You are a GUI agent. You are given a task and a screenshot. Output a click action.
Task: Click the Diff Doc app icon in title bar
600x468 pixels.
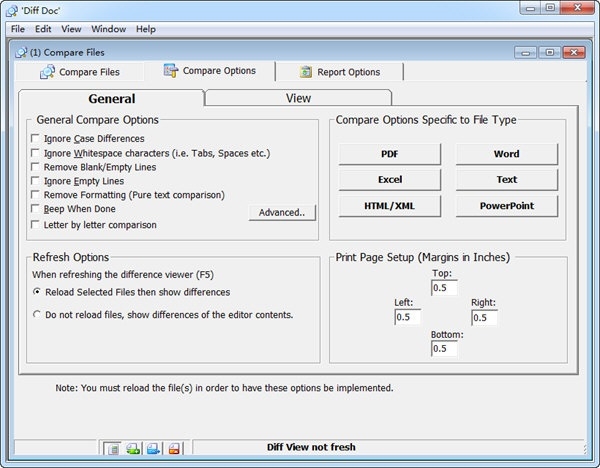point(12,11)
